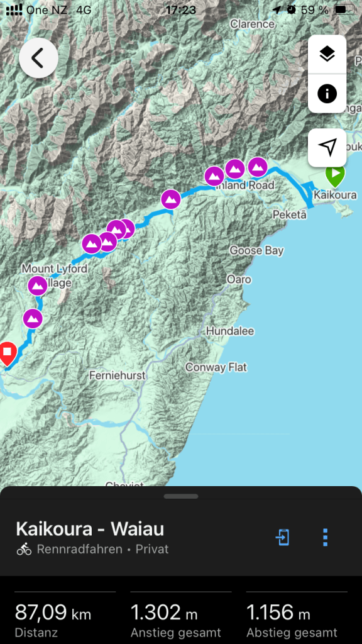Viewport: 362px width, 644px height.
Task: Center map with the location arrow button
Action: [327, 147]
